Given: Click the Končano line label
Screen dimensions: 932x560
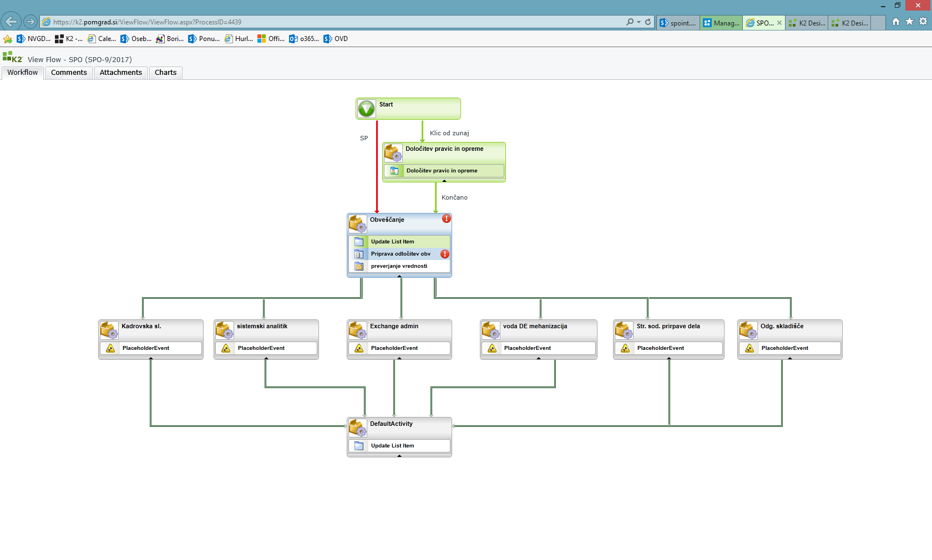Looking at the screenshot, I should pos(454,197).
